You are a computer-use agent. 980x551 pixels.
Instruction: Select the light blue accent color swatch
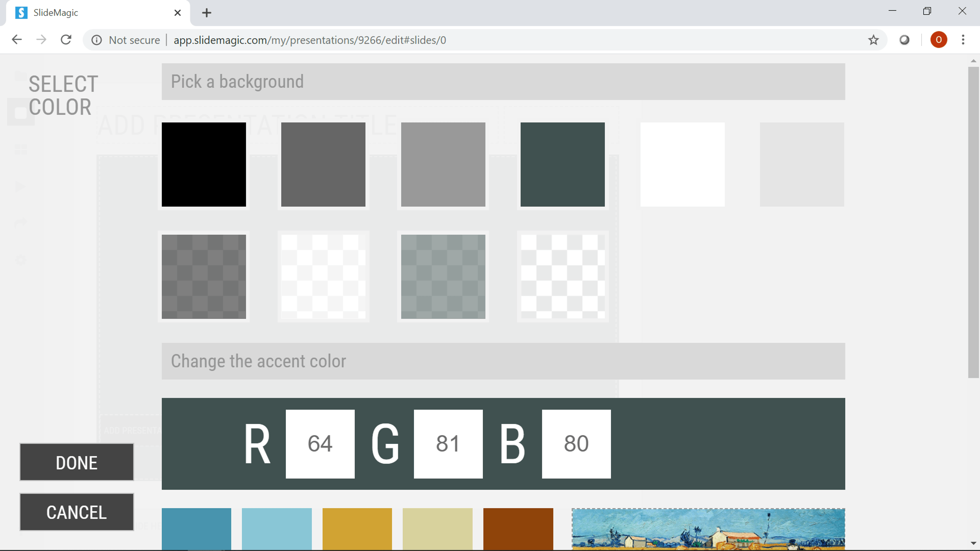coord(277,528)
